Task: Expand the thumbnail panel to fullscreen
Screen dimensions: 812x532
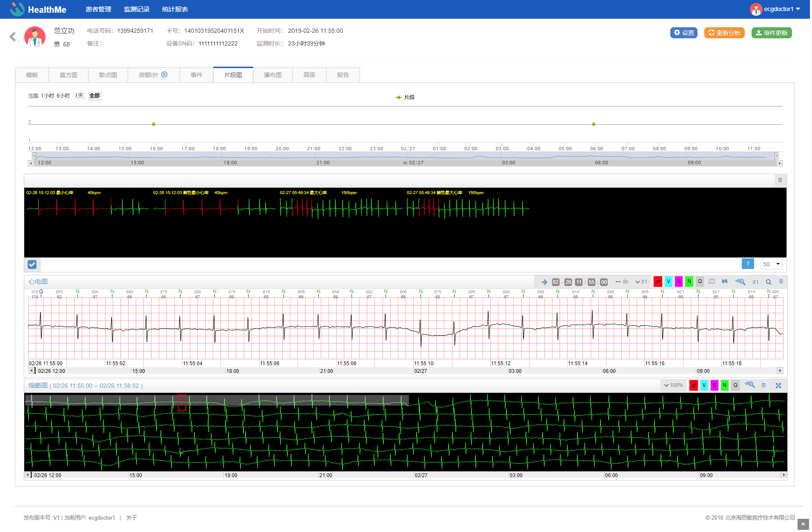Action: click(778, 386)
